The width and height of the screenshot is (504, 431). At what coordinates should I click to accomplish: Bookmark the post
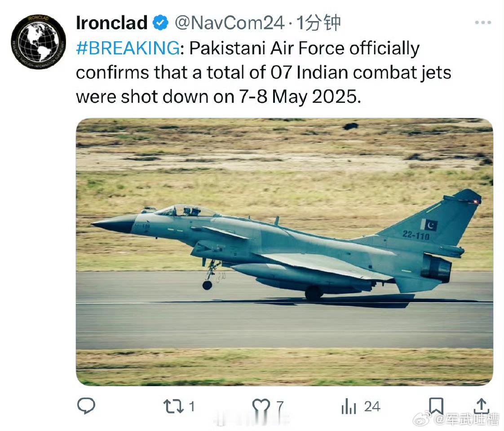point(436,406)
